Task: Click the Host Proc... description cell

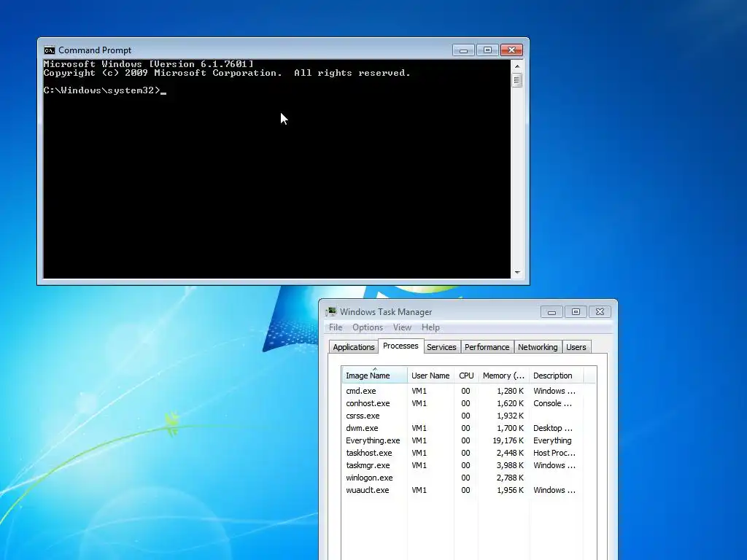Action: point(554,453)
